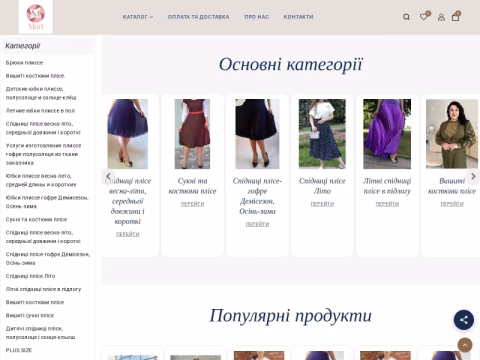
Task: Click the black pleated skirt category image
Action: tap(257, 134)
